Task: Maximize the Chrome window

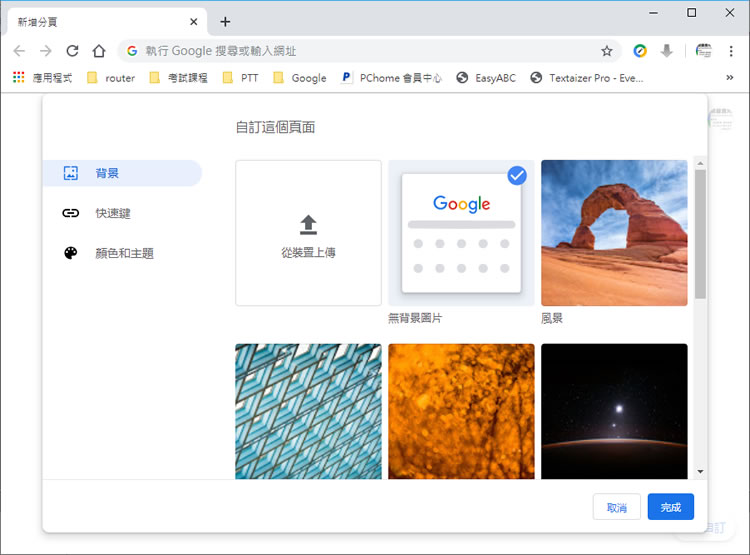Action: tap(692, 13)
